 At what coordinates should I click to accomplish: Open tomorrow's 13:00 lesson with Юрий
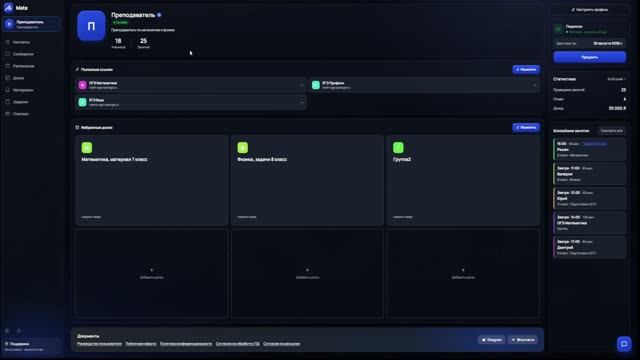point(589,198)
